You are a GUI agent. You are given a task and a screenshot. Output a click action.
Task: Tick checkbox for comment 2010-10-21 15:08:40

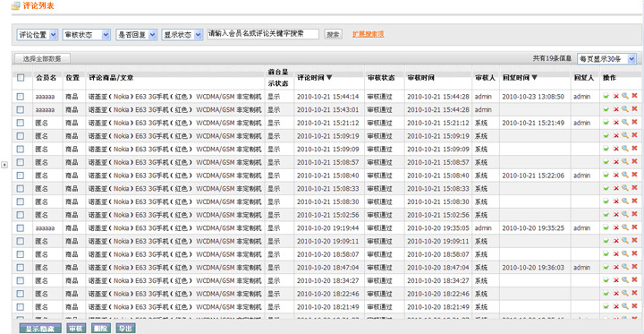(x=21, y=176)
